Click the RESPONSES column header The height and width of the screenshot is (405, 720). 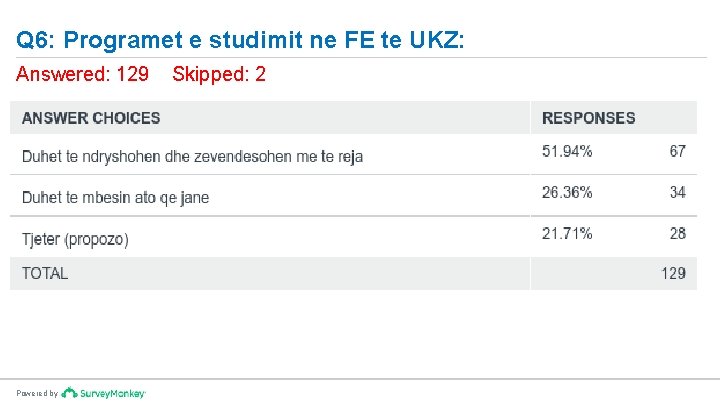588,118
